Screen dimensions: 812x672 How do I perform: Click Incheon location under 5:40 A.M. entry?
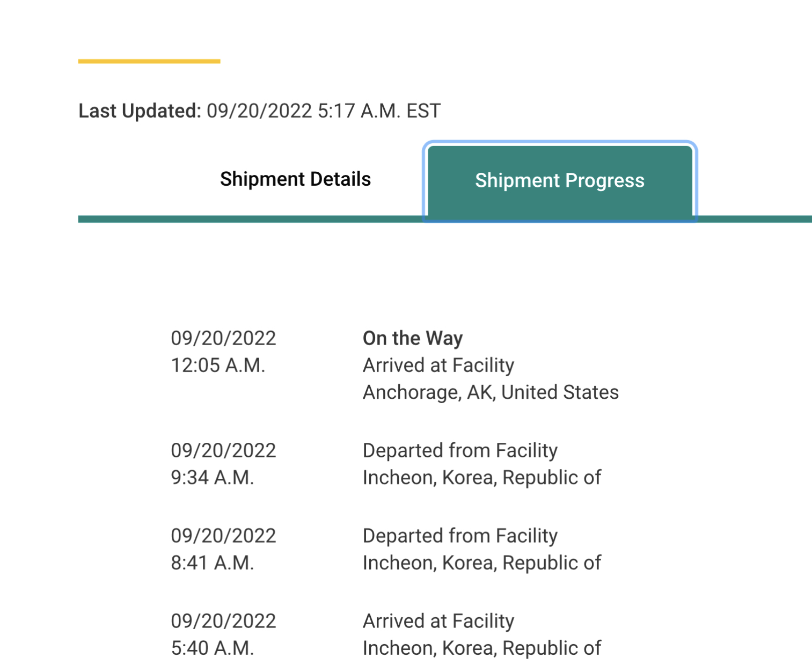click(x=482, y=648)
